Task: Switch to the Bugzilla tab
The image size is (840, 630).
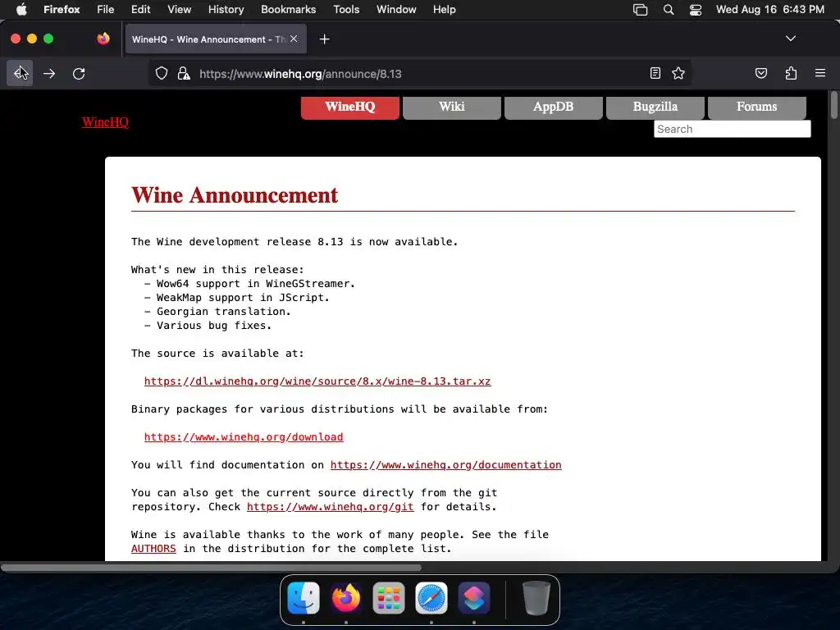Action: tap(655, 107)
